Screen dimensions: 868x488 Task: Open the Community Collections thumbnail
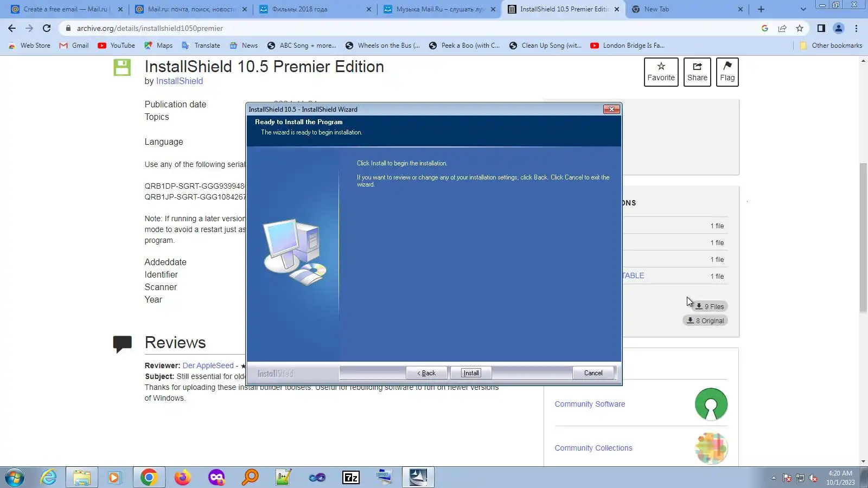(711, 448)
